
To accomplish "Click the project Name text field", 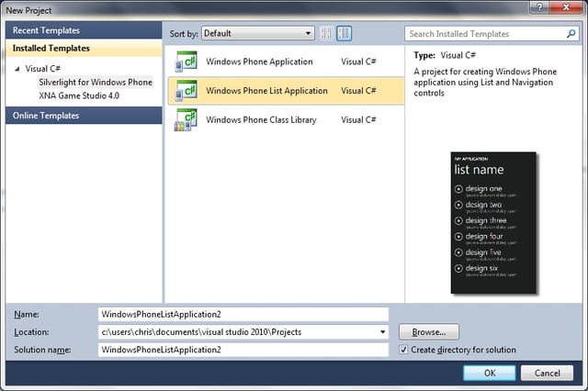I will (243, 314).
